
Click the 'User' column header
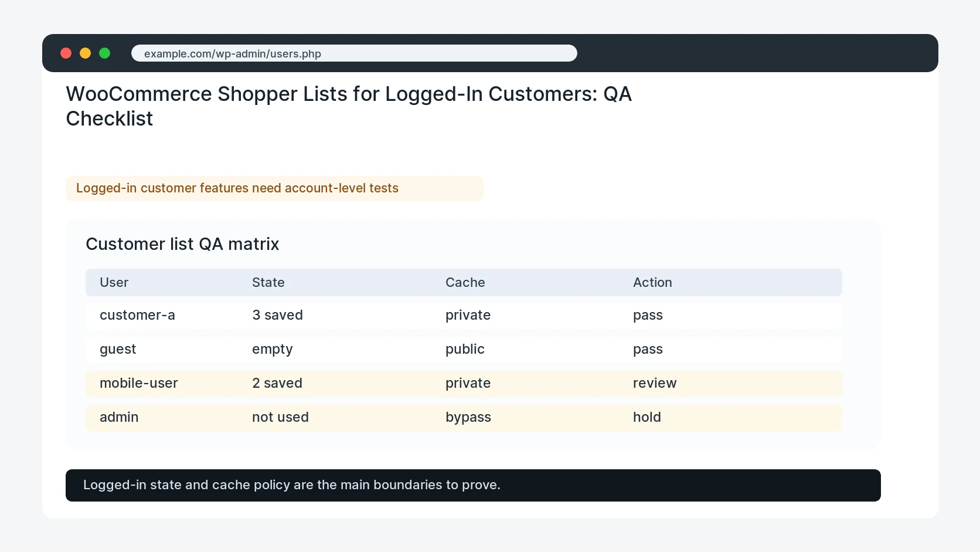pyautogui.click(x=114, y=283)
